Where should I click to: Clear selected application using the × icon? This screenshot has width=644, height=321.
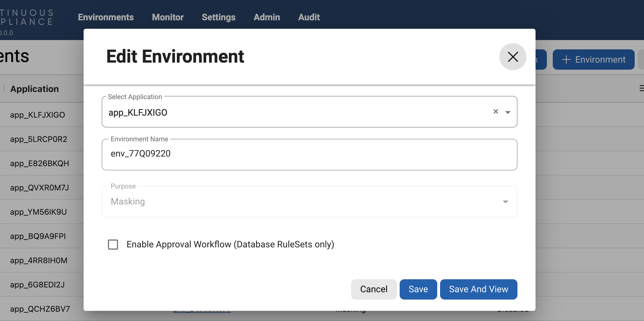(x=496, y=112)
